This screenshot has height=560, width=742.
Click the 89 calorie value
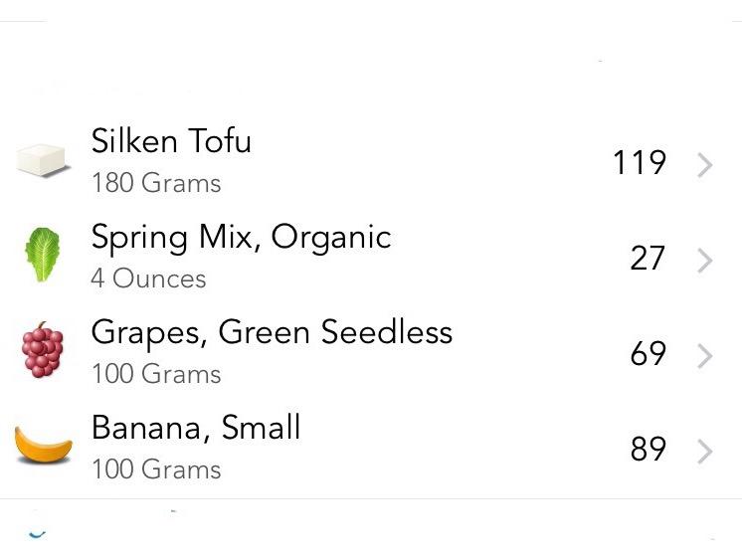[648, 449]
